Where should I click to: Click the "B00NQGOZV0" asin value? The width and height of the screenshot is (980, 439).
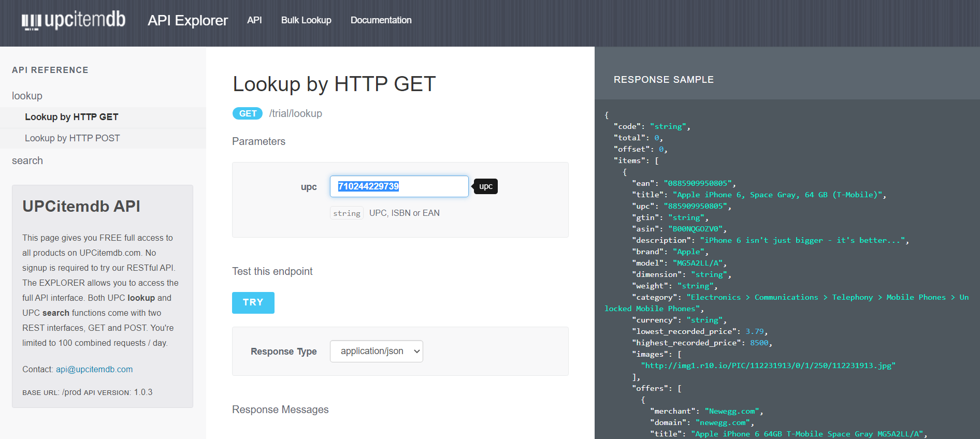[696, 229]
